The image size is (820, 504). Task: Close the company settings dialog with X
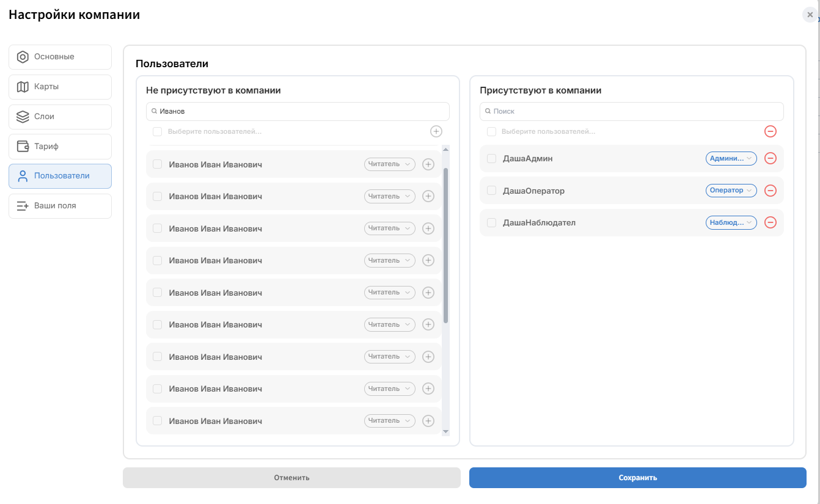(810, 15)
